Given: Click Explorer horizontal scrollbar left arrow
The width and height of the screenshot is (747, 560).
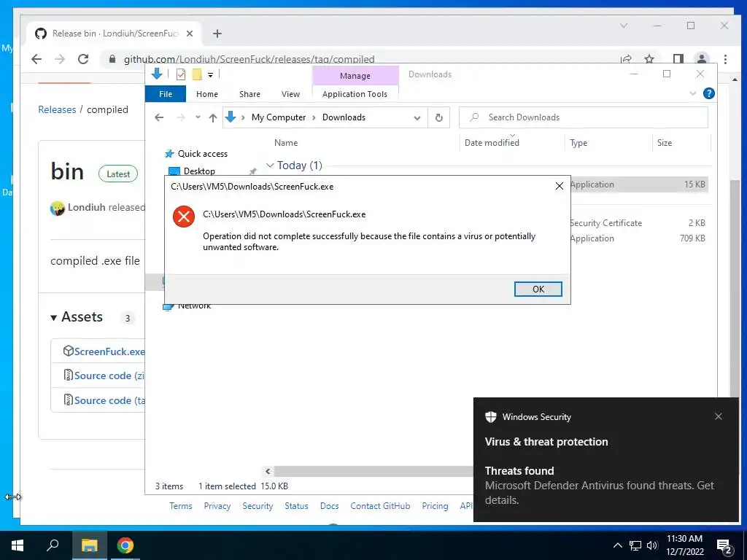Looking at the screenshot, I should pyautogui.click(x=268, y=472).
